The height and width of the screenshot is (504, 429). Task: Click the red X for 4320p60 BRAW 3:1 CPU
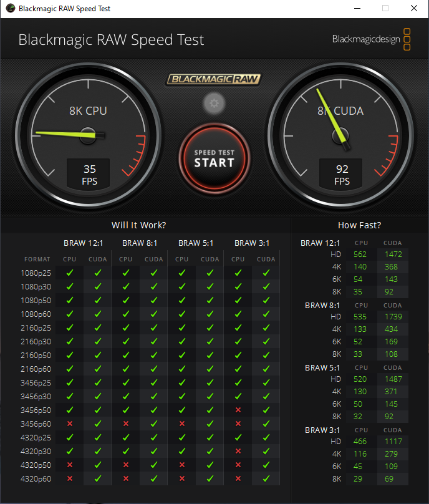click(238, 478)
